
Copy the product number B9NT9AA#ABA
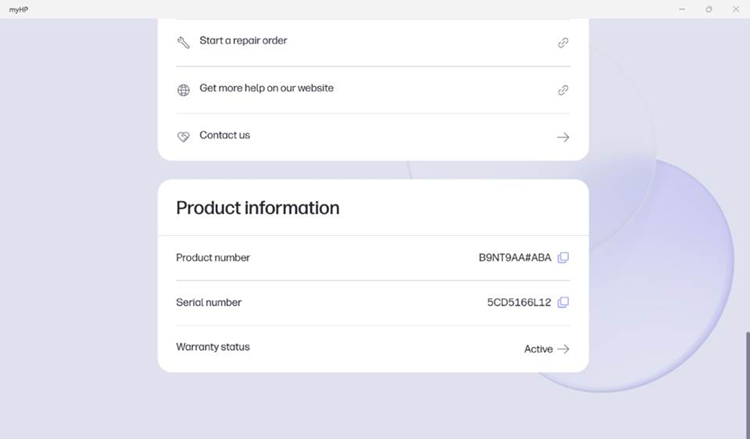(563, 258)
